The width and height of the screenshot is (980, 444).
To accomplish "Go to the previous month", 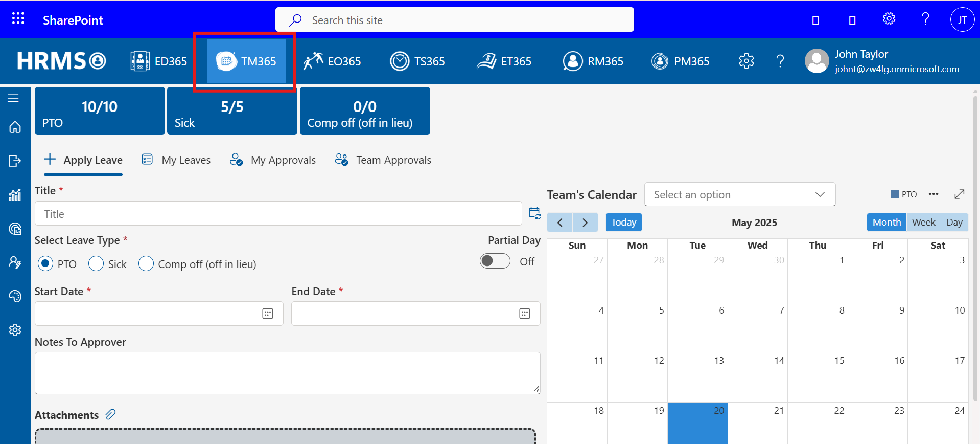I will 560,223.
